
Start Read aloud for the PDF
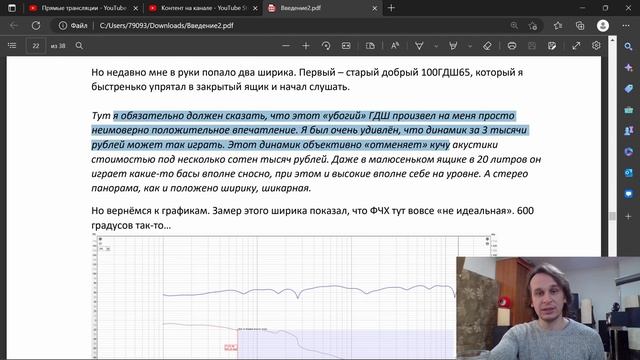(x=395, y=46)
